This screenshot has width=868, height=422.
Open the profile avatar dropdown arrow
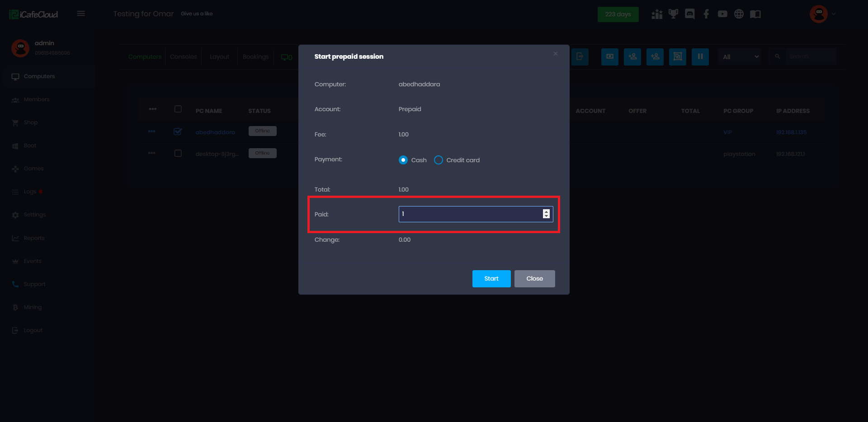[x=834, y=14]
